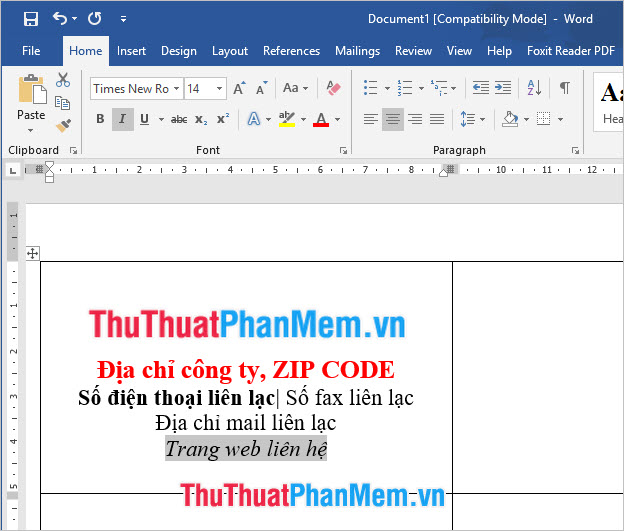
Task: Decrease font size with Shrink Font
Action: (x=261, y=88)
